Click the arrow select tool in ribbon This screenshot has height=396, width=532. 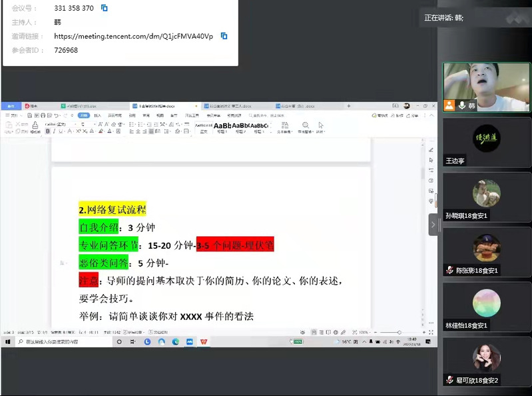[x=321, y=125]
